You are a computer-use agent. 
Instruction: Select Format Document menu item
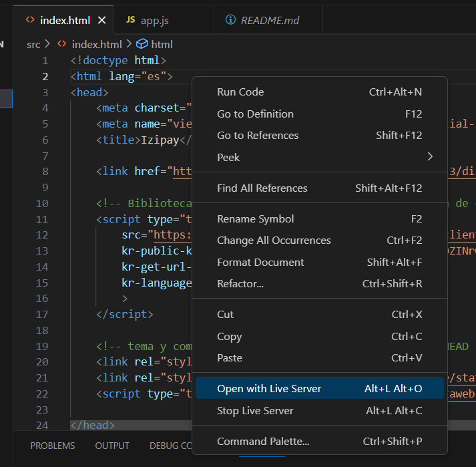260,263
